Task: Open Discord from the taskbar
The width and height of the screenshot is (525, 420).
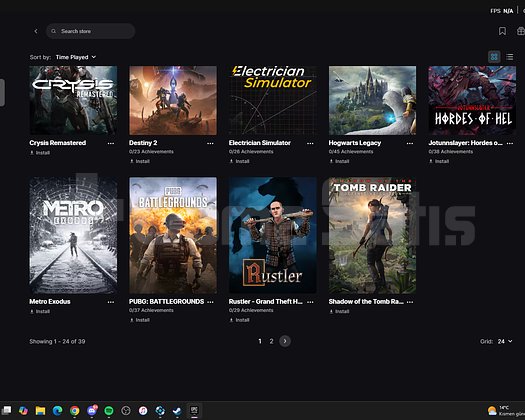Action: click(x=92, y=411)
